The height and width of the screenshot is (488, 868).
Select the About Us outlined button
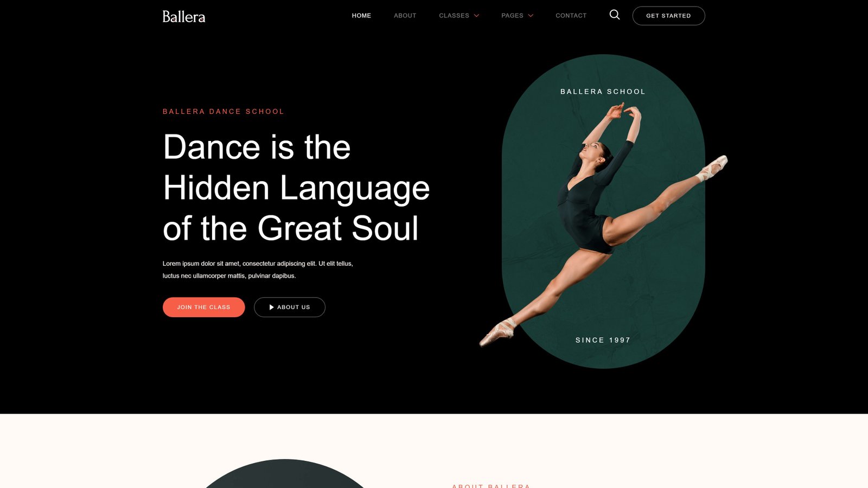[x=290, y=307]
